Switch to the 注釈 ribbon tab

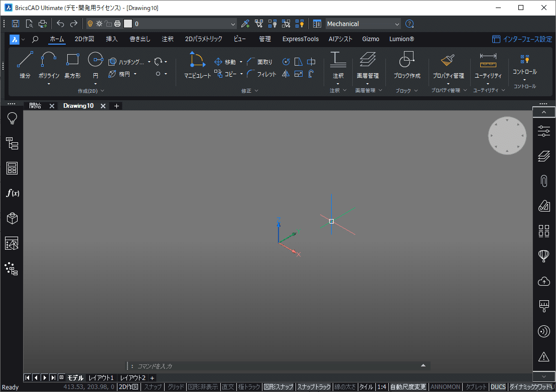click(168, 39)
